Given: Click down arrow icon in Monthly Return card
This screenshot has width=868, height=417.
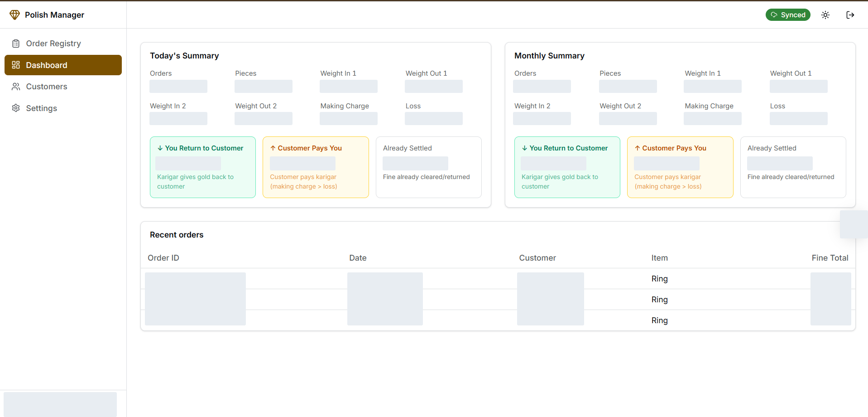Looking at the screenshot, I should 525,148.
